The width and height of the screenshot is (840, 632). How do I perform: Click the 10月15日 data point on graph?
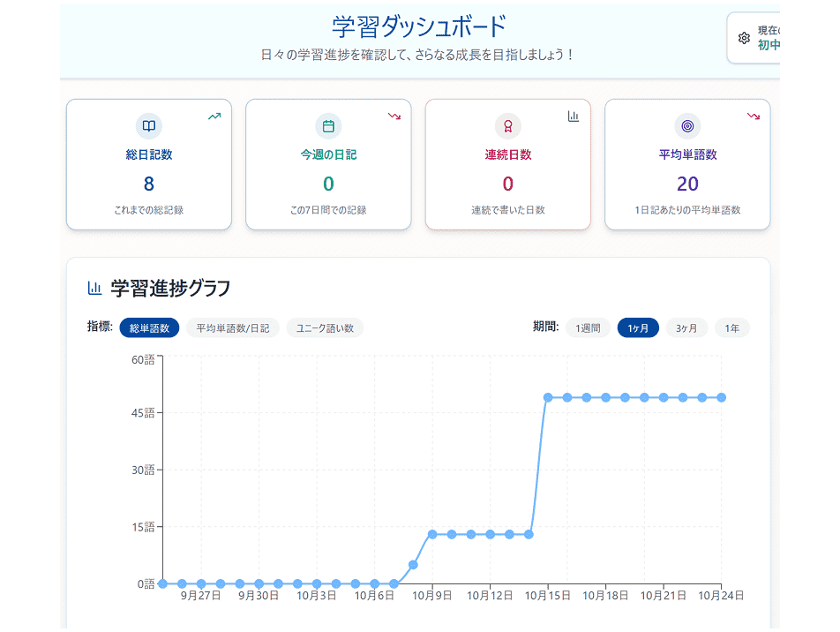coord(548,397)
